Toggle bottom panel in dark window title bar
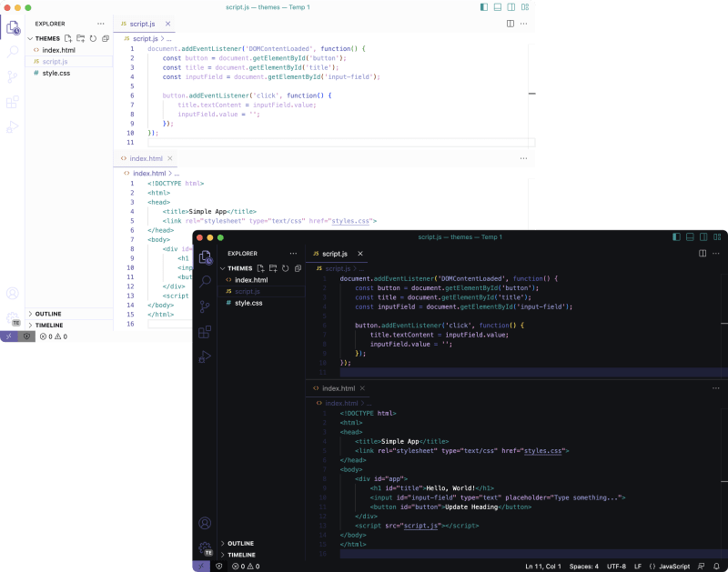The width and height of the screenshot is (728, 572). click(690, 237)
